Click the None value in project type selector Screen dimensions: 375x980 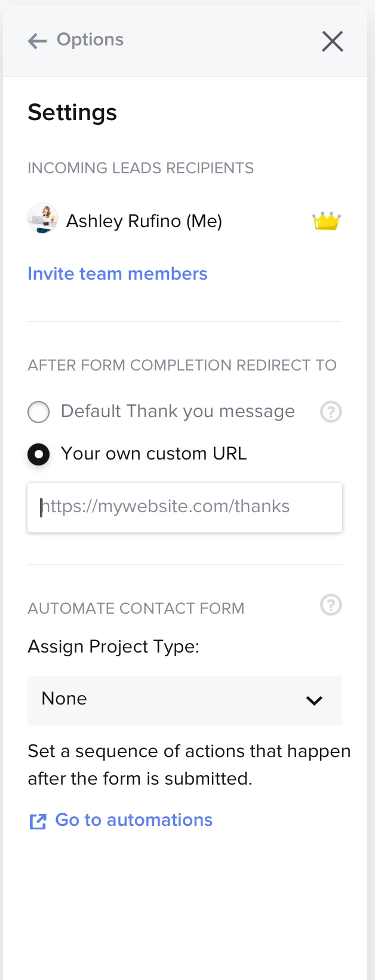coord(64,699)
